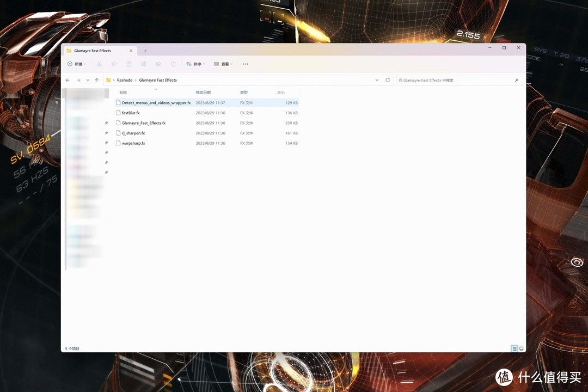
Task: Expand the address bar history dropdown
Action: pos(377,80)
